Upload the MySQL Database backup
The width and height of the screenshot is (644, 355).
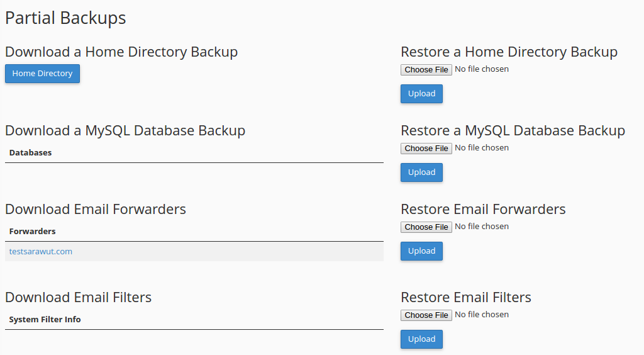tap(421, 172)
